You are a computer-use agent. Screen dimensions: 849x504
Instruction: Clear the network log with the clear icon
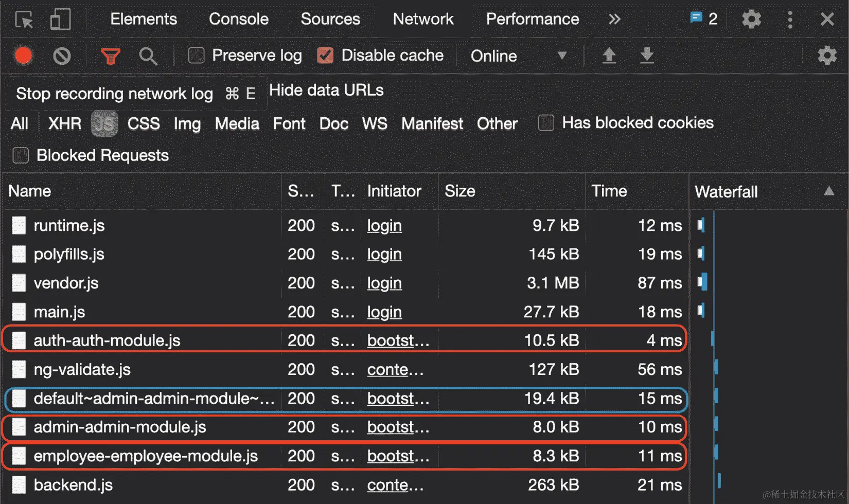(62, 56)
